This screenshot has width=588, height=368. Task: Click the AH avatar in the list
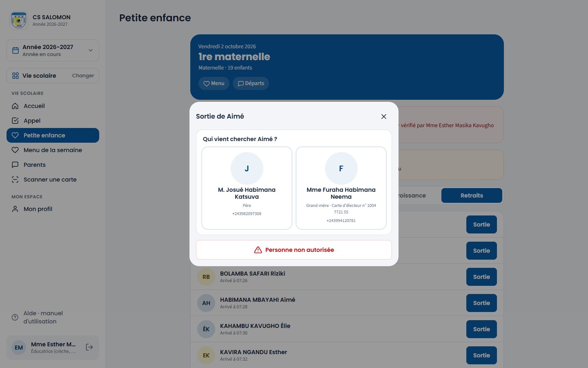coord(206,303)
